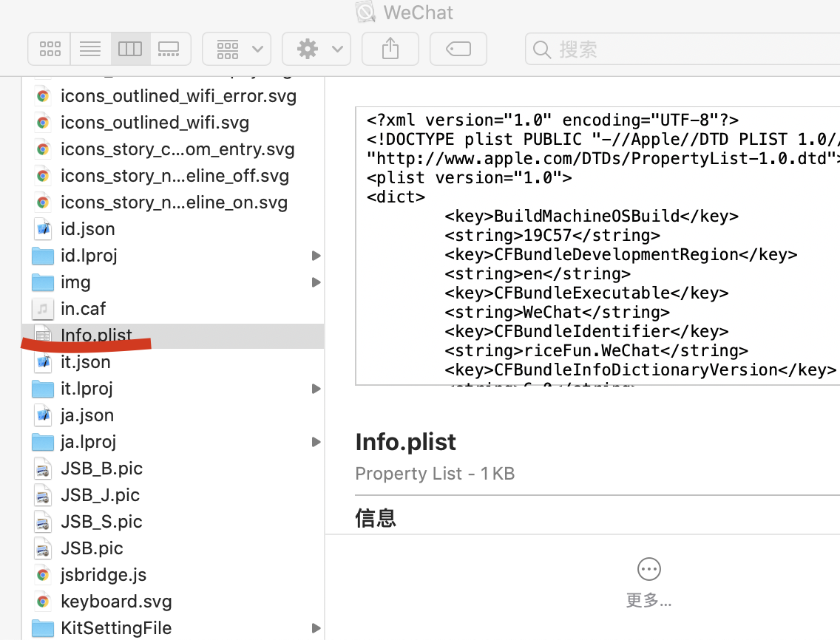Expand the KitSettingFile folder arrow
Screen dimensions: 840x640
[316, 628]
